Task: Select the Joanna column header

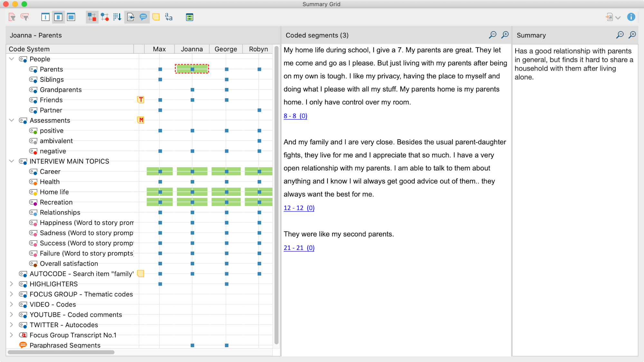Action: 192,49
